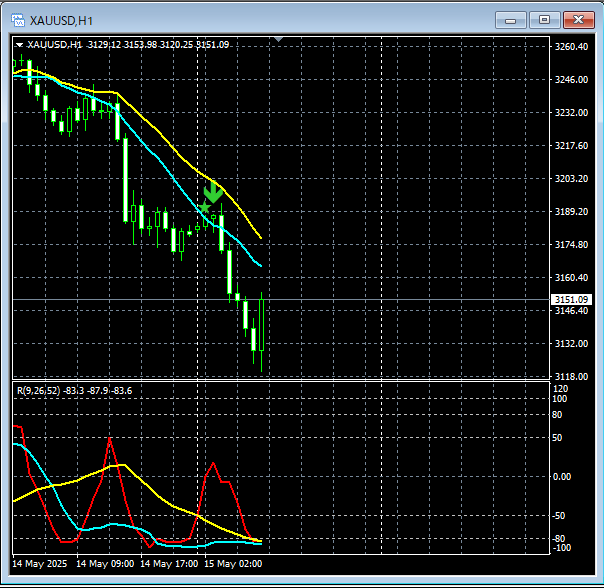Click the 14 May 2025 time axis label
Screen dimensions: 604x588
point(40,564)
